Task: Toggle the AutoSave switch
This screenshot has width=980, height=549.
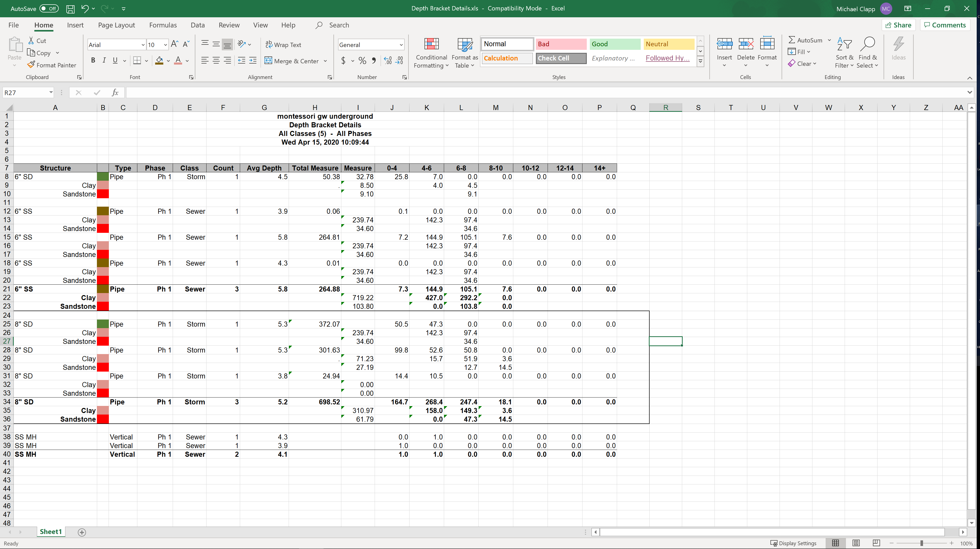Action: (49, 9)
